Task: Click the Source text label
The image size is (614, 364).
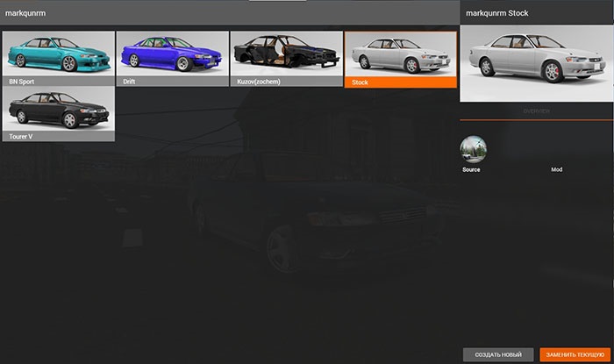Action: [471, 168]
